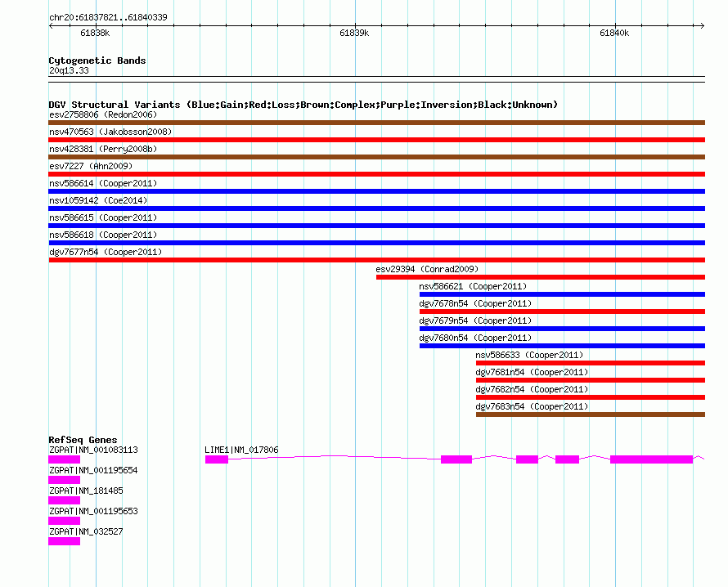Click the dgv7678n54 (Cooper2011) label
This screenshot has height=587, width=728.
tap(475, 303)
